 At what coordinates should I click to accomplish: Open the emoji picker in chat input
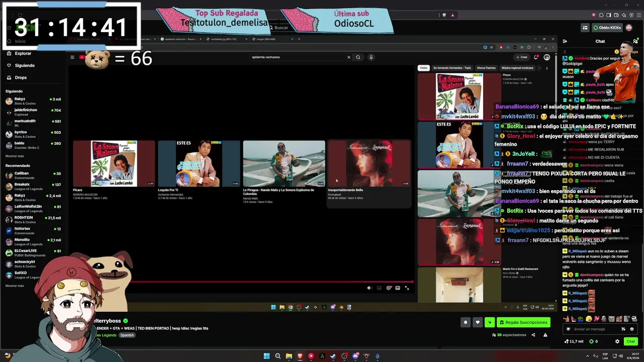632,329
